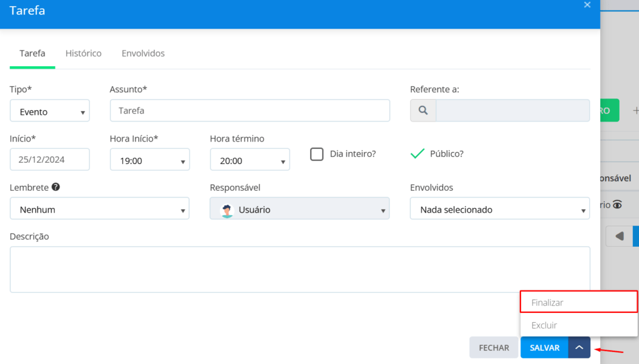Choose Excluir from the save menu
639x364 pixels.
click(x=578, y=325)
